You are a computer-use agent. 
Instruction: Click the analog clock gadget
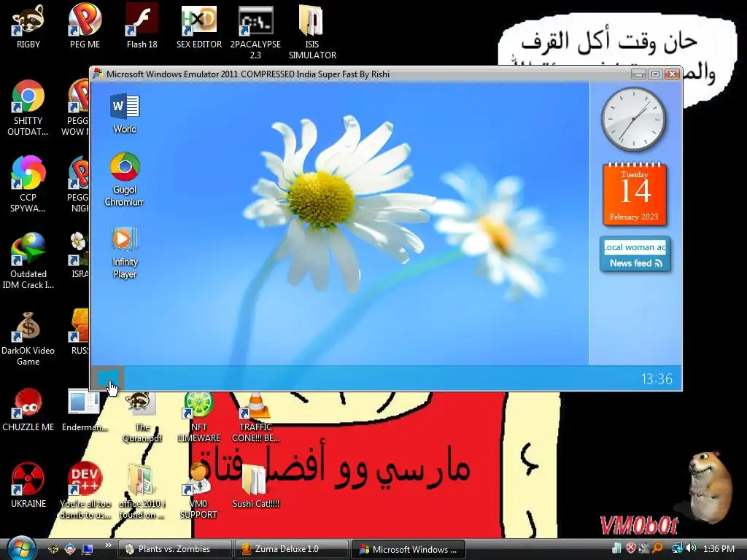(634, 119)
